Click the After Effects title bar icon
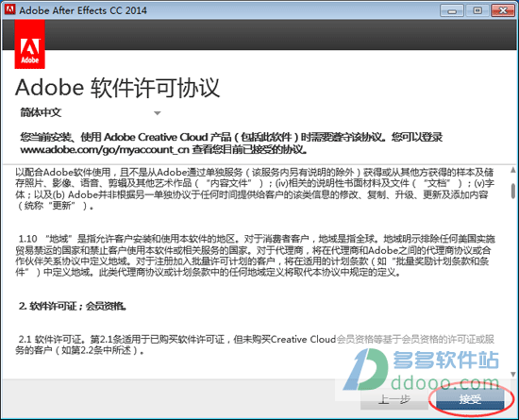 tap(9, 9)
